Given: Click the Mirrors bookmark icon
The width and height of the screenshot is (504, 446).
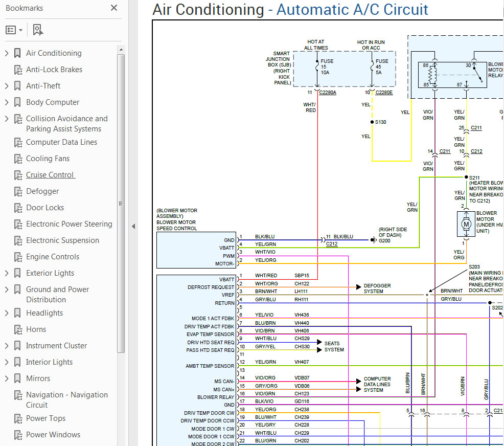Looking at the screenshot, I should click(x=18, y=378).
